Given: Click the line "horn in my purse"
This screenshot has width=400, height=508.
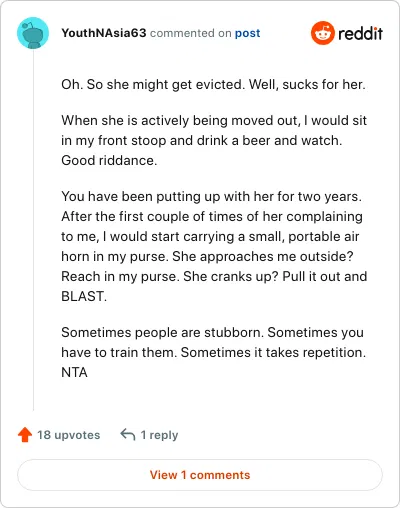Looking at the screenshot, I should click(207, 256).
